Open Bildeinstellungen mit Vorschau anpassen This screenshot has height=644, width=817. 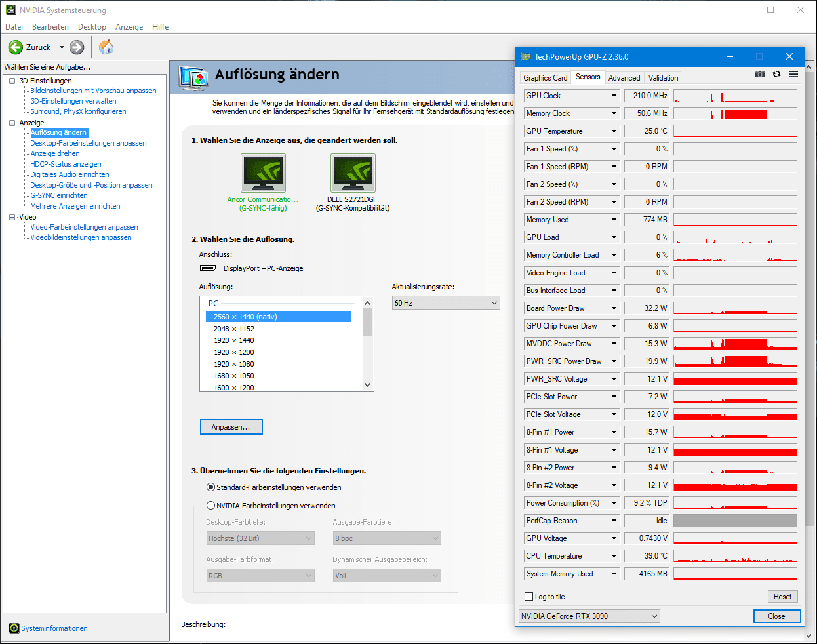pyautogui.click(x=94, y=91)
